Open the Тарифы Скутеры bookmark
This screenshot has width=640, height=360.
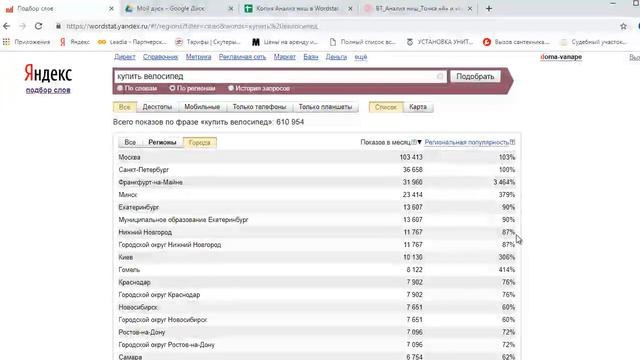coord(208,42)
